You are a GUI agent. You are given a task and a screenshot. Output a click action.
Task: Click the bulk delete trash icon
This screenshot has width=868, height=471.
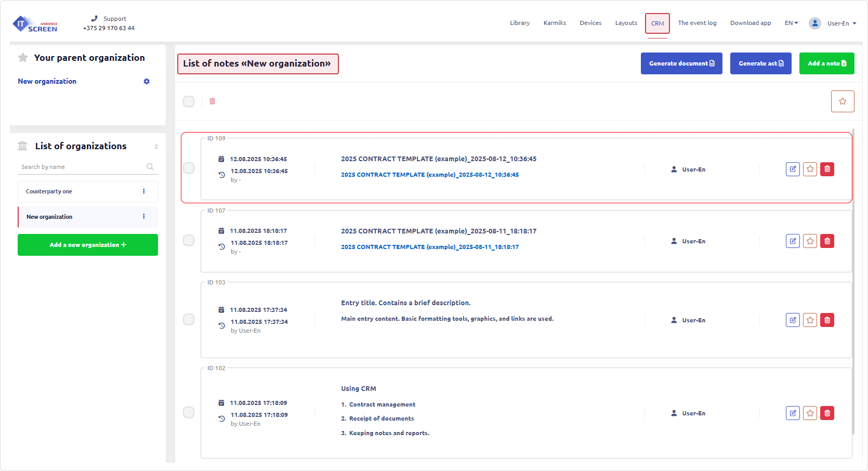pyautogui.click(x=212, y=101)
